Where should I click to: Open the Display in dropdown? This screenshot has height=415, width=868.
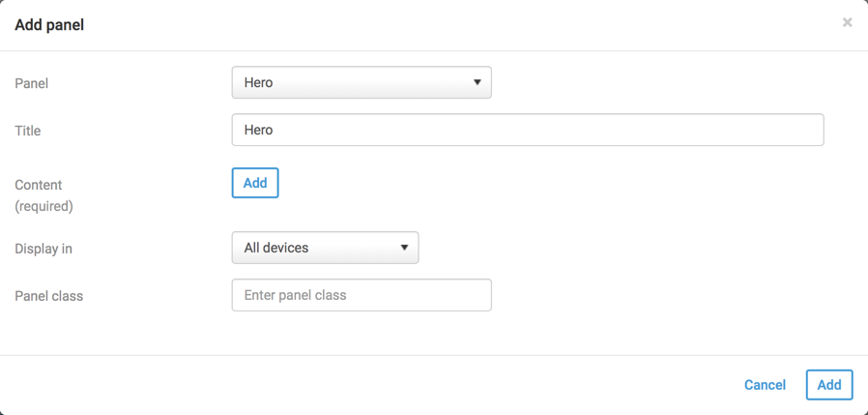click(x=324, y=248)
